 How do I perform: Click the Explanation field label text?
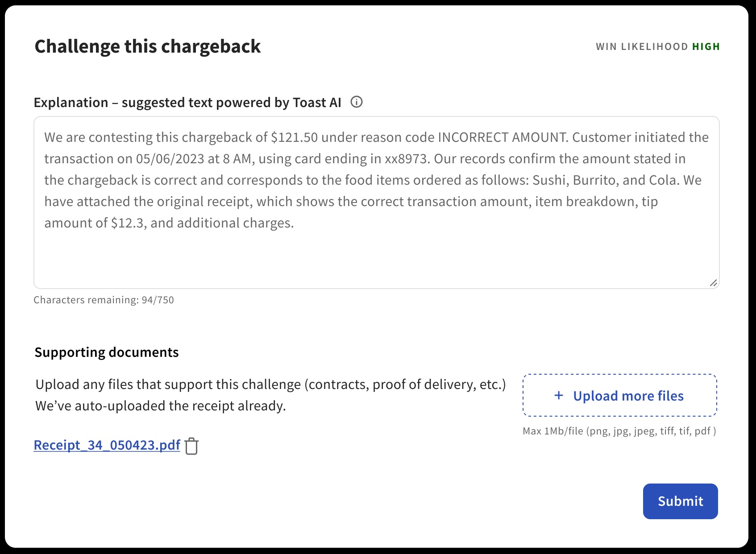point(187,103)
